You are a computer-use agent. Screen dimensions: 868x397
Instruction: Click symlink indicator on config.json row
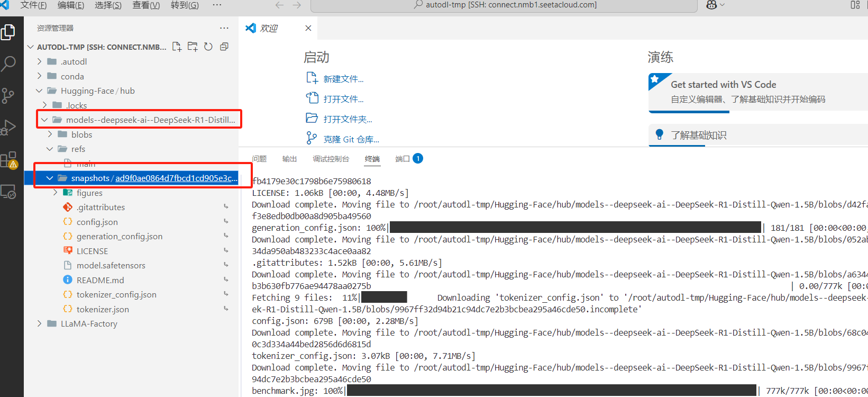(x=226, y=221)
